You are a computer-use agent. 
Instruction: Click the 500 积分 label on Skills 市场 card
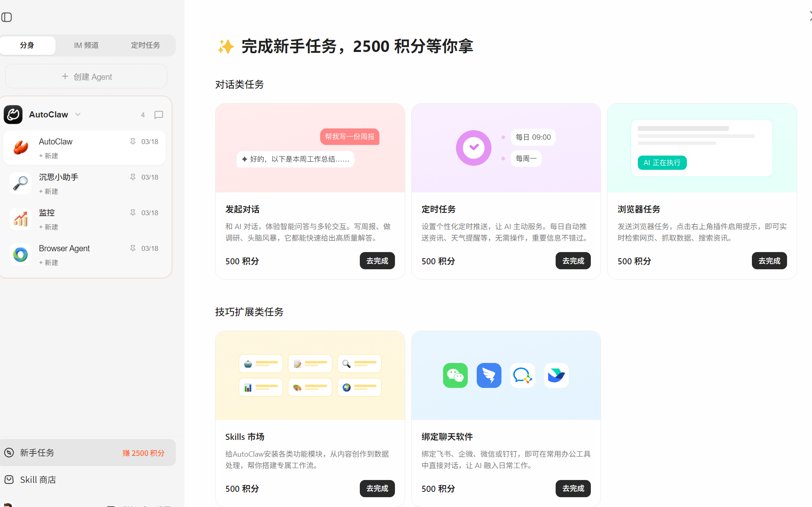242,489
